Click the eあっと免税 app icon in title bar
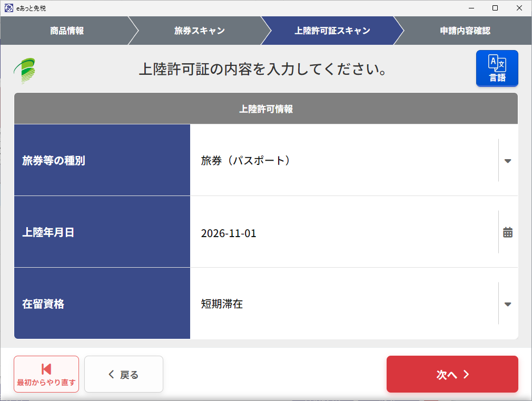The height and width of the screenshot is (401, 532). (x=9, y=8)
